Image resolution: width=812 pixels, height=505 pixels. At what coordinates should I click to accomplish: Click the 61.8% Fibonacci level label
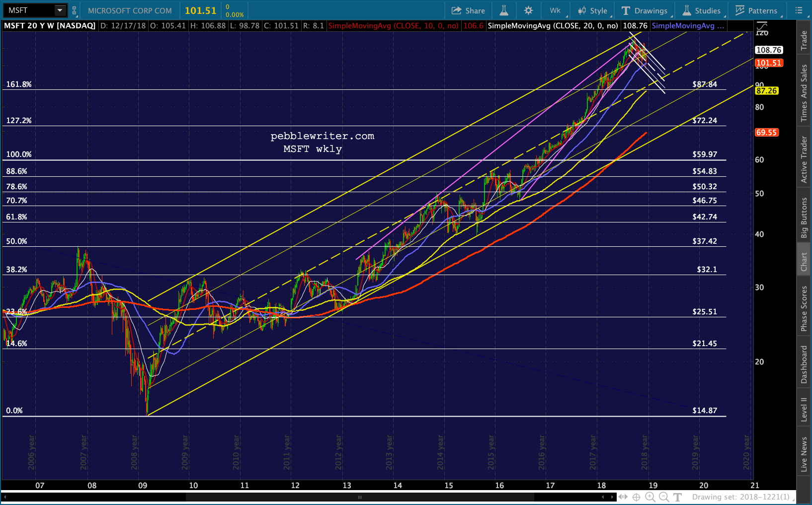(16, 217)
